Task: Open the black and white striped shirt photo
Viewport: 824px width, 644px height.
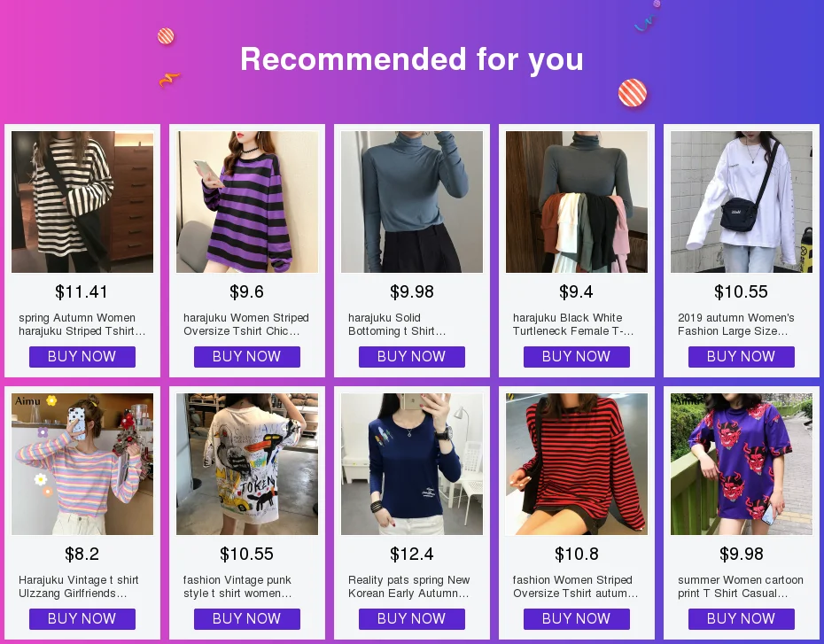Action: 82,202
